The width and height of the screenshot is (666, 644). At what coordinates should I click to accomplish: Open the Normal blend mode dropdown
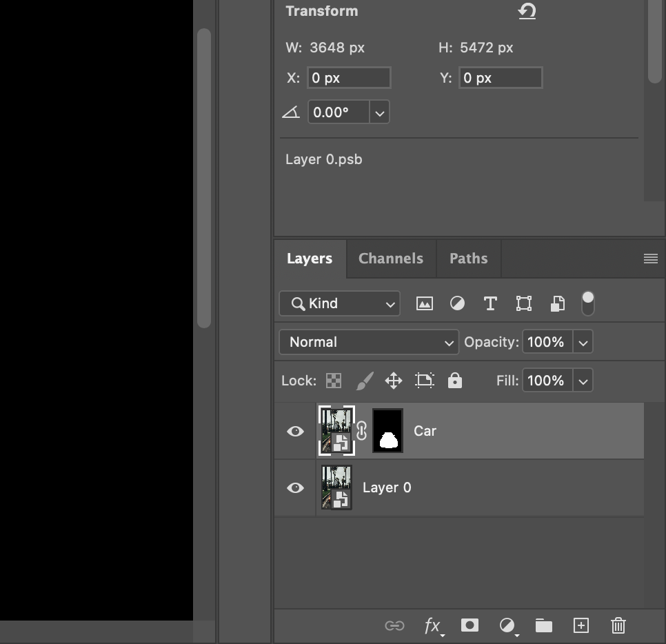tap(369, 342)
